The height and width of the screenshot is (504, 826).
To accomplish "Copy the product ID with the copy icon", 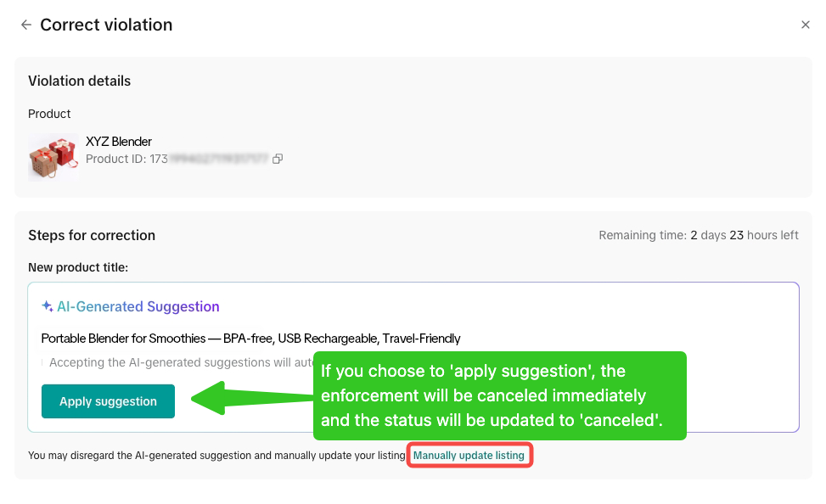I will tap(278, 159).
